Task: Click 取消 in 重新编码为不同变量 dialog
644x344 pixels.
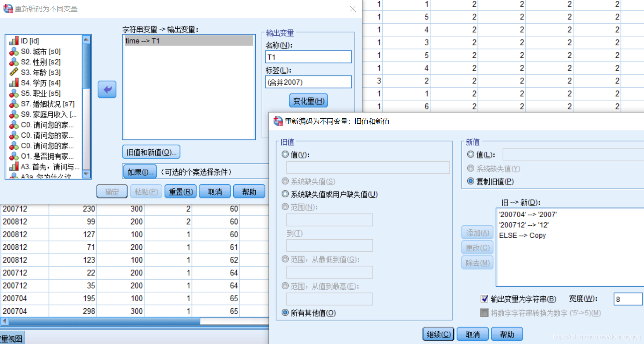Action: [x=215, y=192]
